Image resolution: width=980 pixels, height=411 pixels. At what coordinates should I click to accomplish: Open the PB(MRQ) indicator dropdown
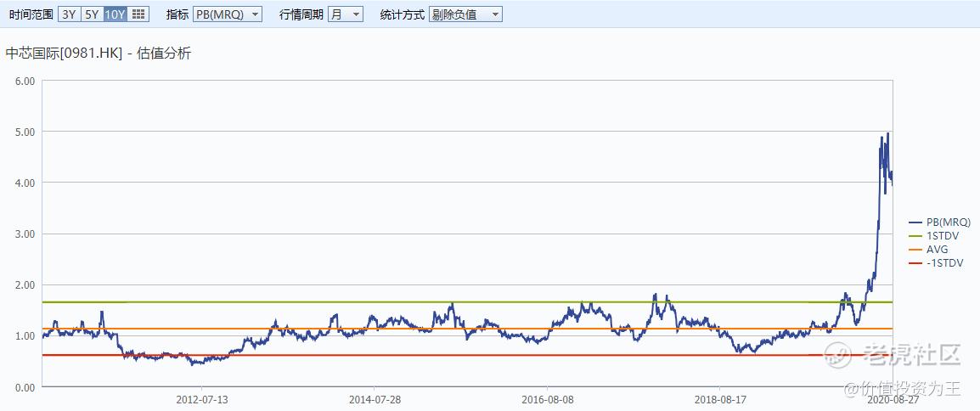227,14
